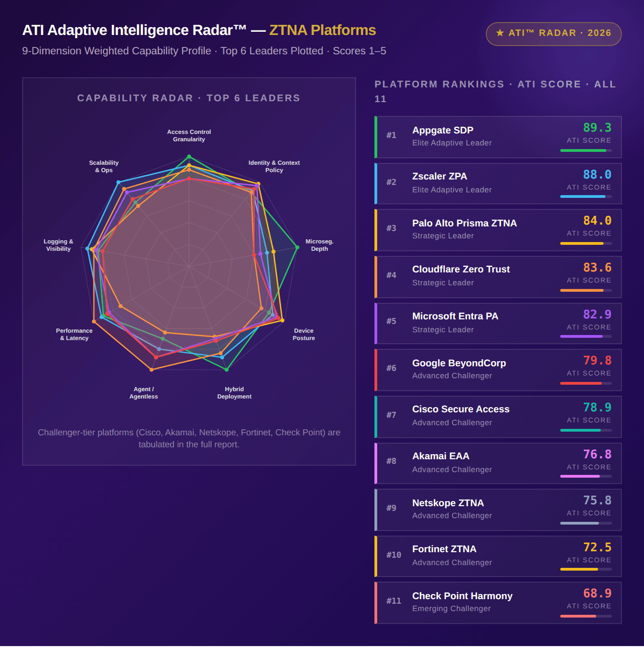
Task: Click the orange data point on Agent / Agentless axis
Action: tap(151, 370)
